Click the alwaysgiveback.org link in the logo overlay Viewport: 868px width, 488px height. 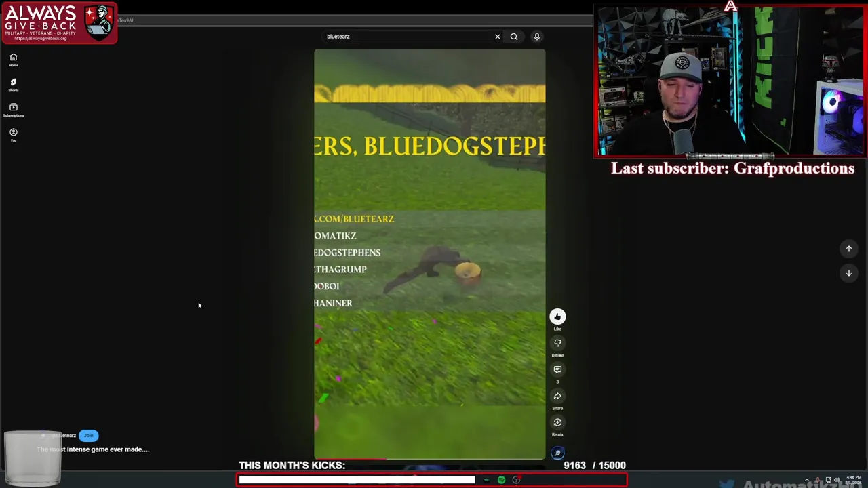(x=41, y=38)
